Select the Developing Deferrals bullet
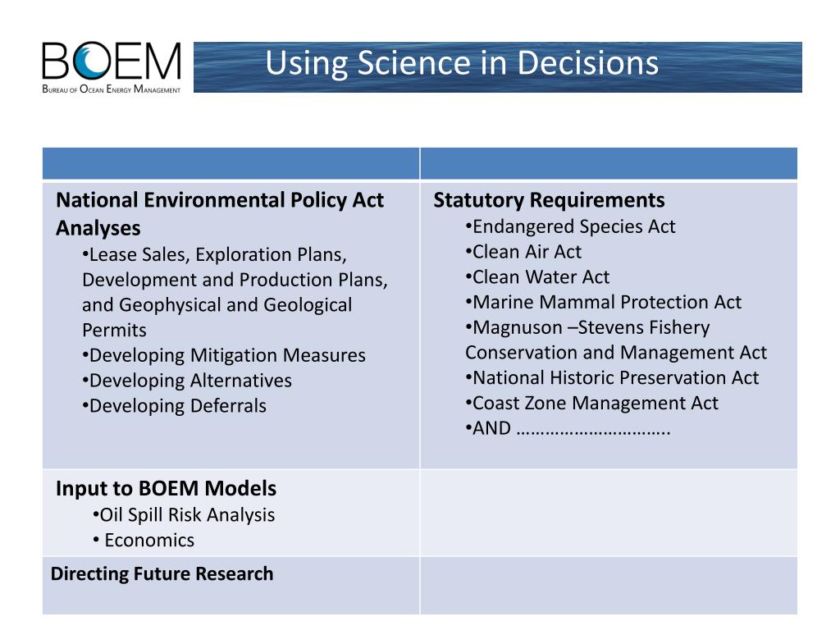 click(x=174, y=405)
